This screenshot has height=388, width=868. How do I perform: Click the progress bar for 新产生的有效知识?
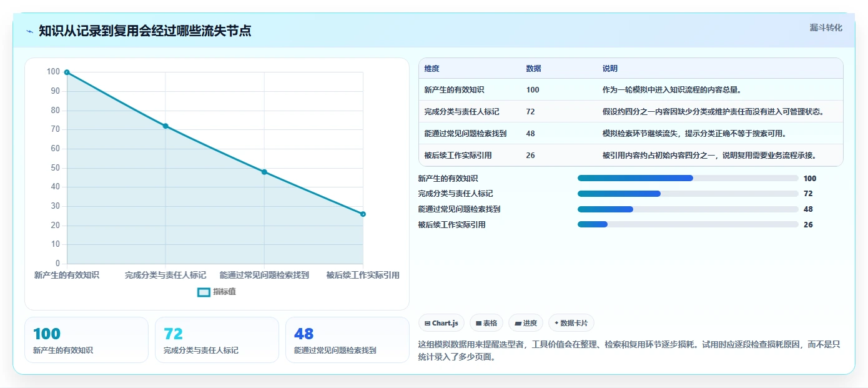pos(688,178)
